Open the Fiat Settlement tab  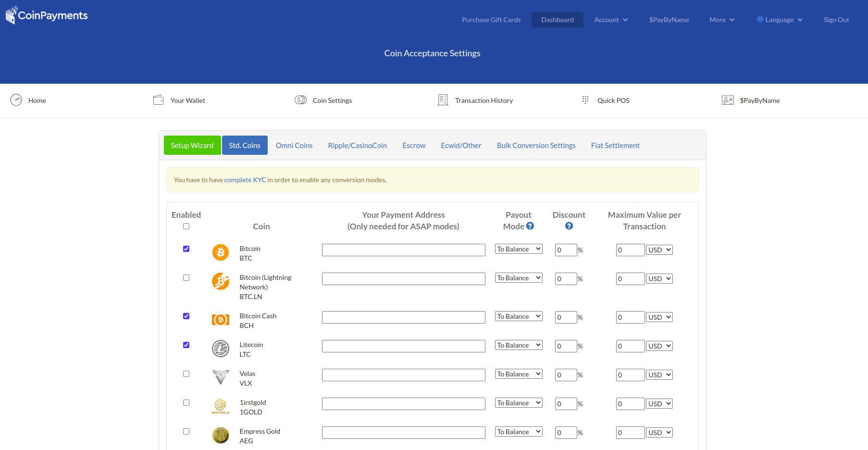point(615,146)
